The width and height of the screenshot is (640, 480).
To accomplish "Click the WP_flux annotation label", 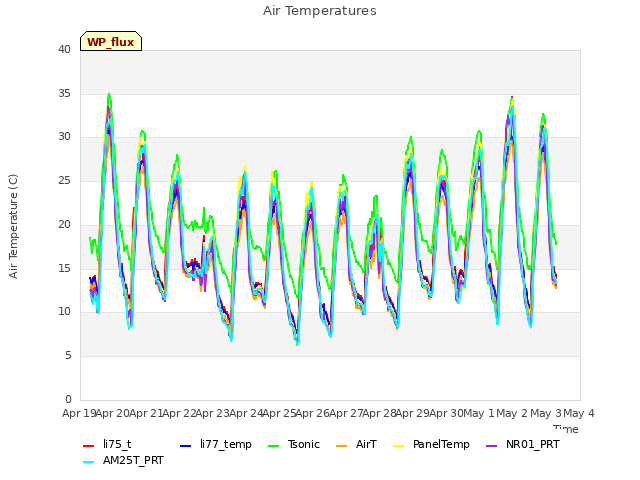I will (111, 42).
